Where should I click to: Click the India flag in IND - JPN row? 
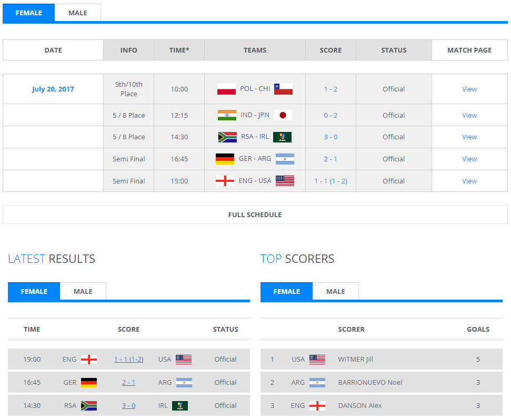pos(227,115)
